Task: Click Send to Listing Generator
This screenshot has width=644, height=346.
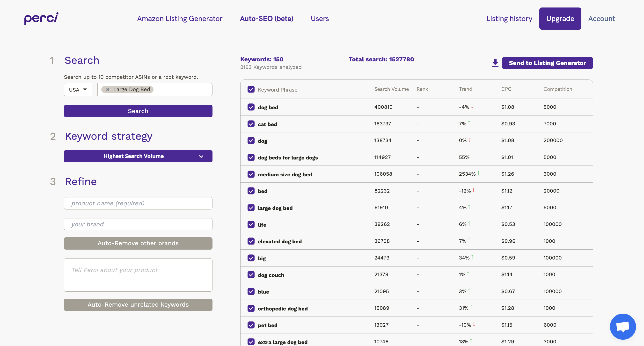Action: click(x=547, y=63)
